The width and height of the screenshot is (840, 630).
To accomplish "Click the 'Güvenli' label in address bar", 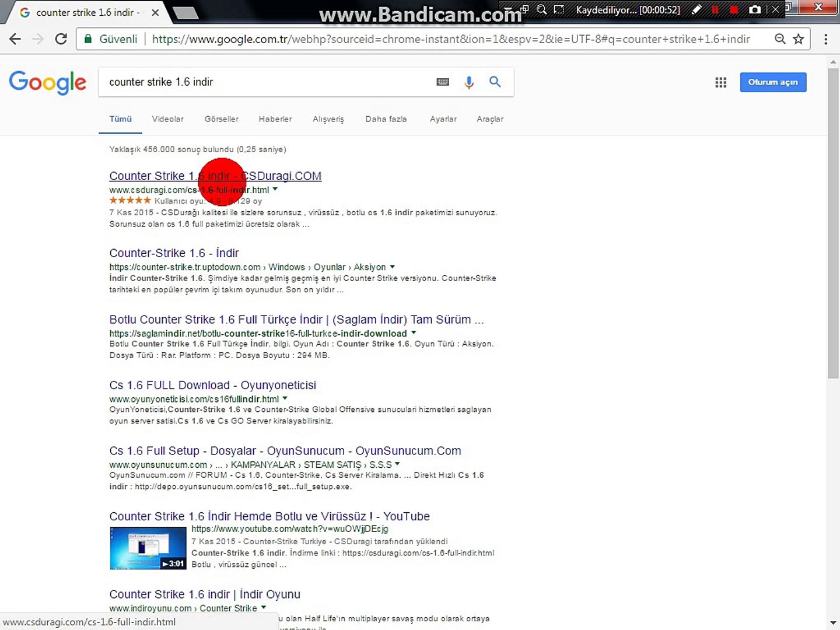I will coord(118,39).
